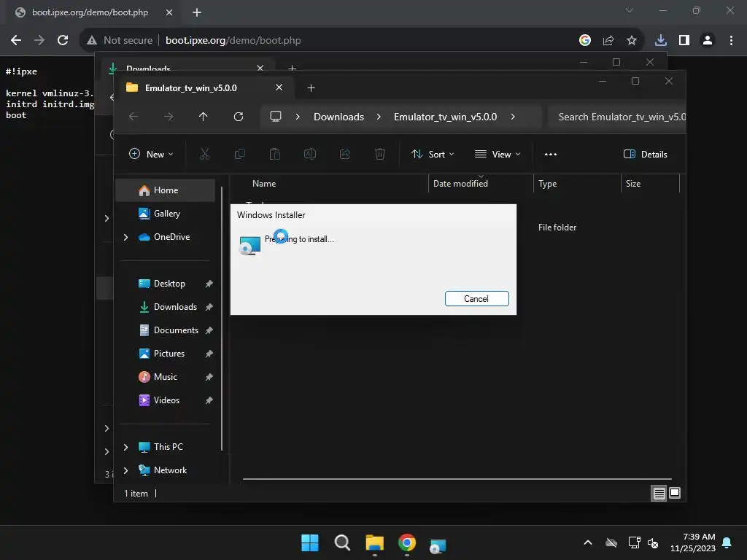Refresh the Explorer folder view
Image resolution: width=747 pixels, height=560 pixels.
click(x=239, y=117)
